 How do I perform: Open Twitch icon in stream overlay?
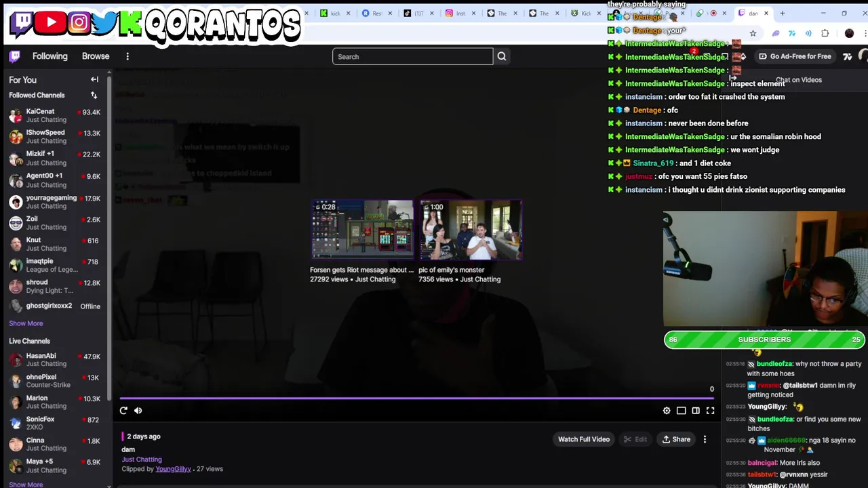point(22,23)
